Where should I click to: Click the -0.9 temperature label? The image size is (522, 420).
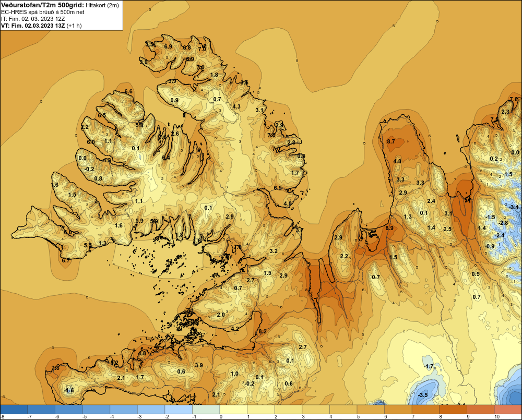tap(490, 246)
